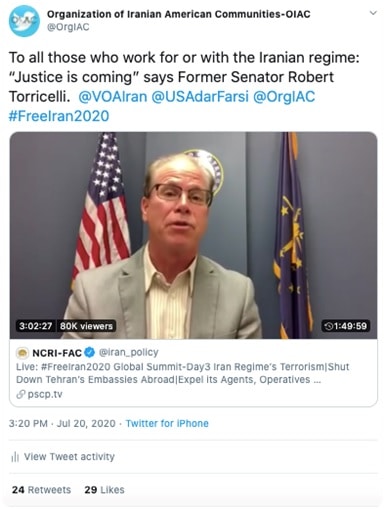Open the @iran_policy handle
Viewport: 385px width, 509px height.
pos(129,352)
